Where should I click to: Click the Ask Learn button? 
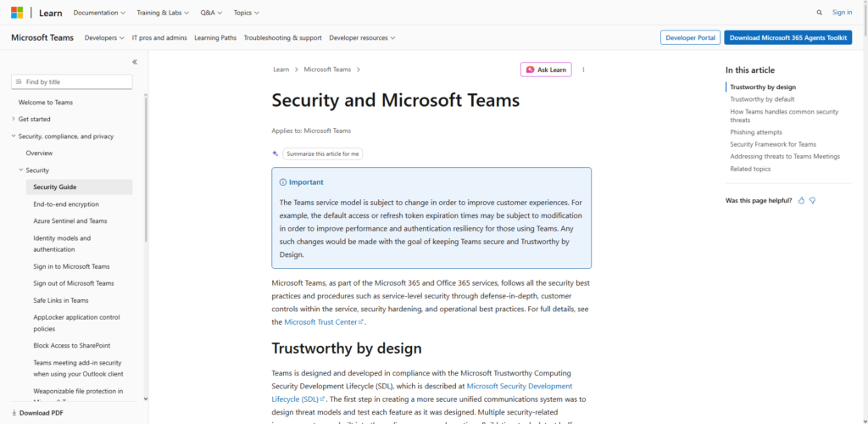click(546, 70)
